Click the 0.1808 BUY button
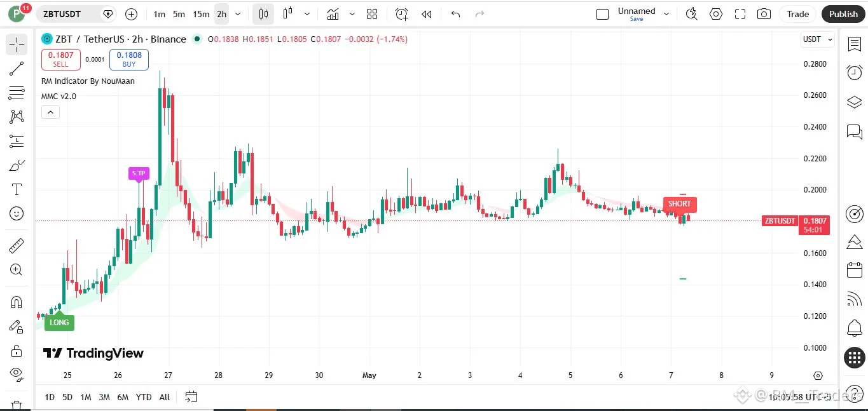This screenshot has width=868, height=411. pos(129,60)
